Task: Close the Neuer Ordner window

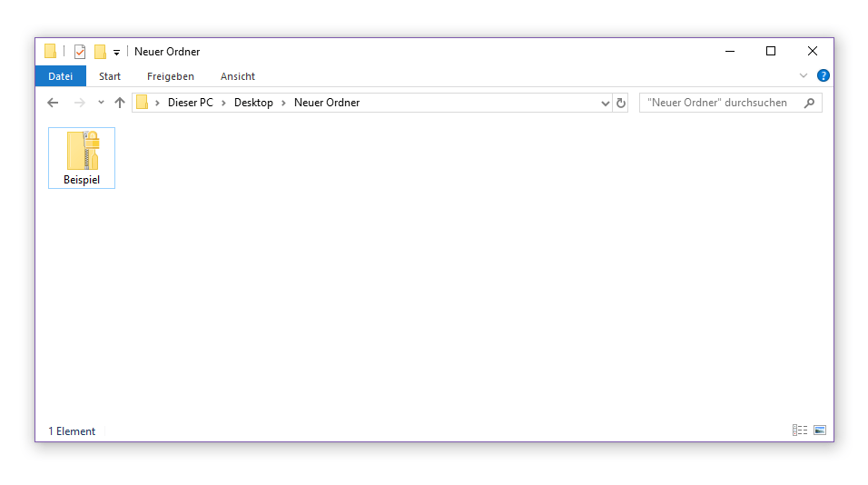Action: click(812, 52)
